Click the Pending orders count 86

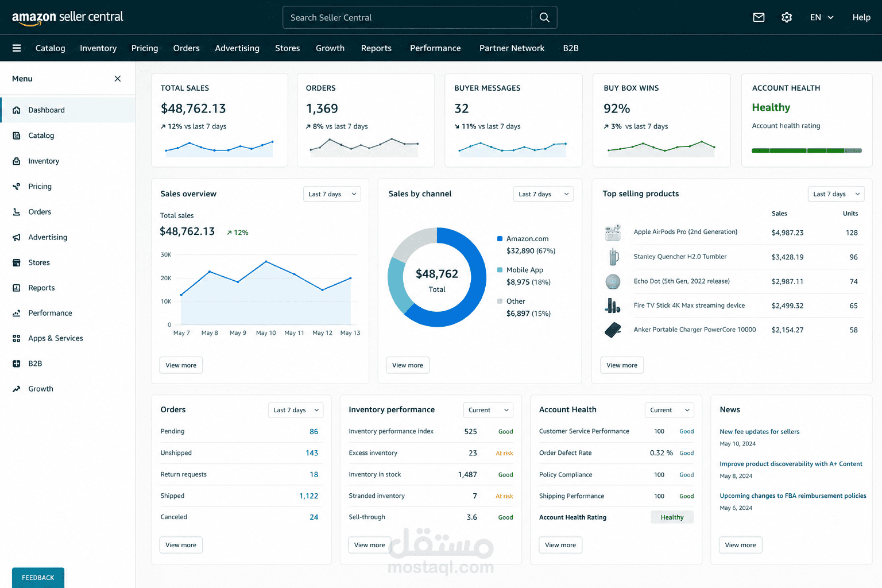click(314, 432)
